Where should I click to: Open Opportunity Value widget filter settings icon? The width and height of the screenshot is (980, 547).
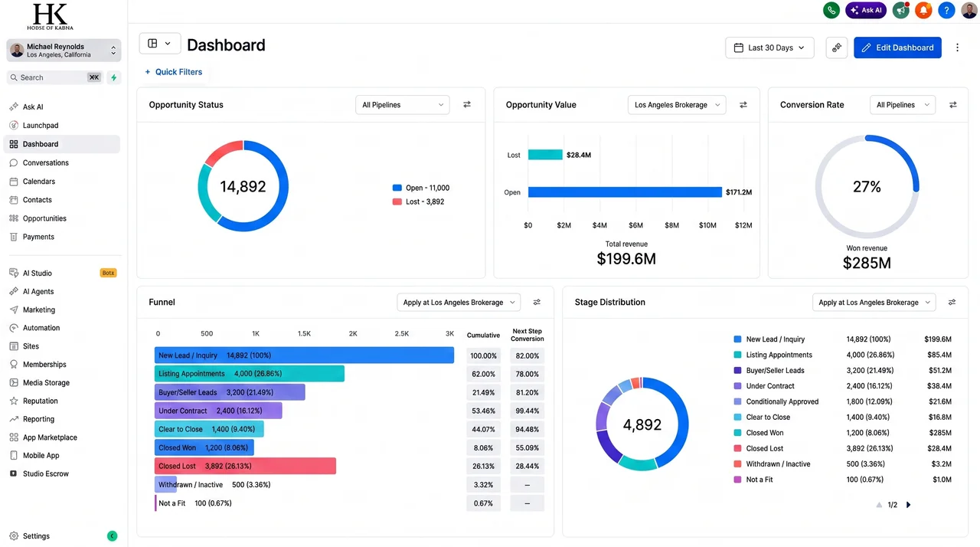click(x=743, y=105)
